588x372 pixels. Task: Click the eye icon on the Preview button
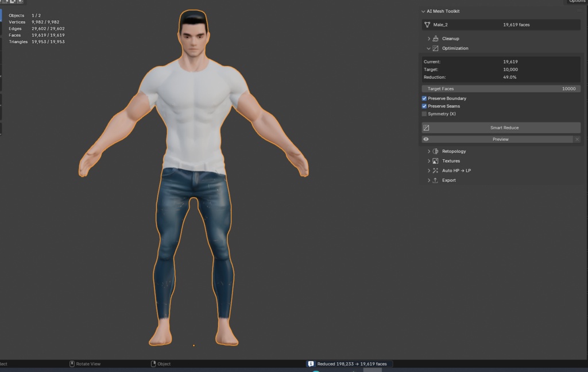(x=426, y=139)
